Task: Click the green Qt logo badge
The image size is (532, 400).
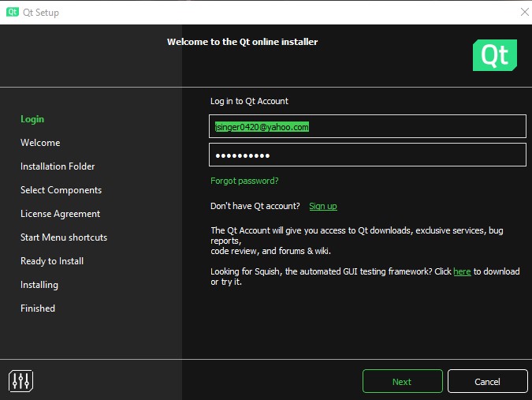Action: (495, 55)
